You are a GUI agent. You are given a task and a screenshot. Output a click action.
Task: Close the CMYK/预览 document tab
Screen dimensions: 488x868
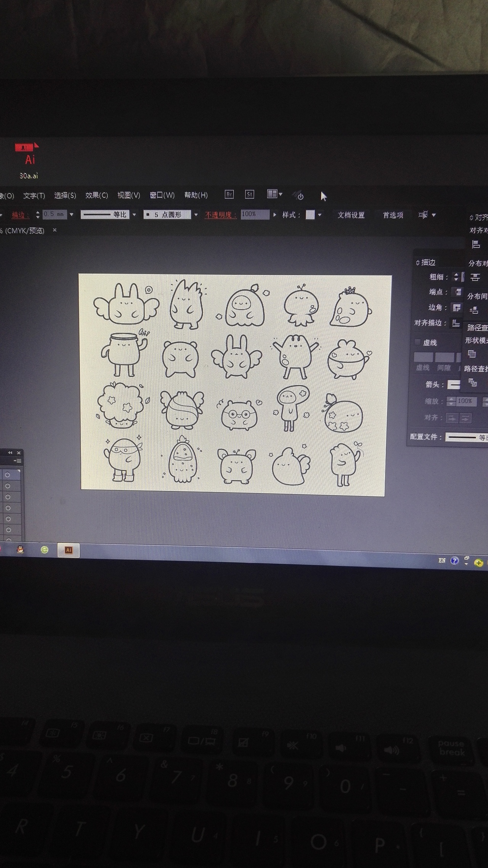click(55, 230)
